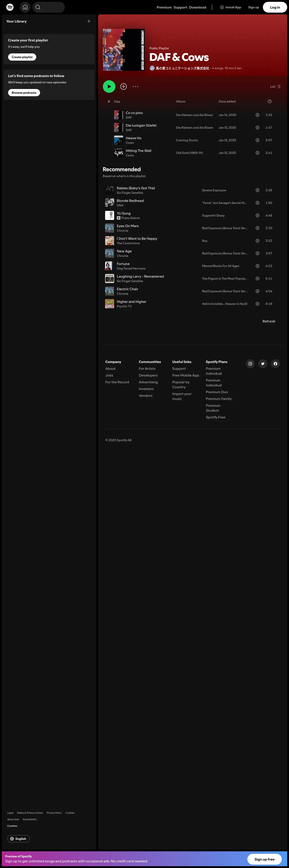Open Download in top navigation
Screen dimensions: 289x868
198,7
